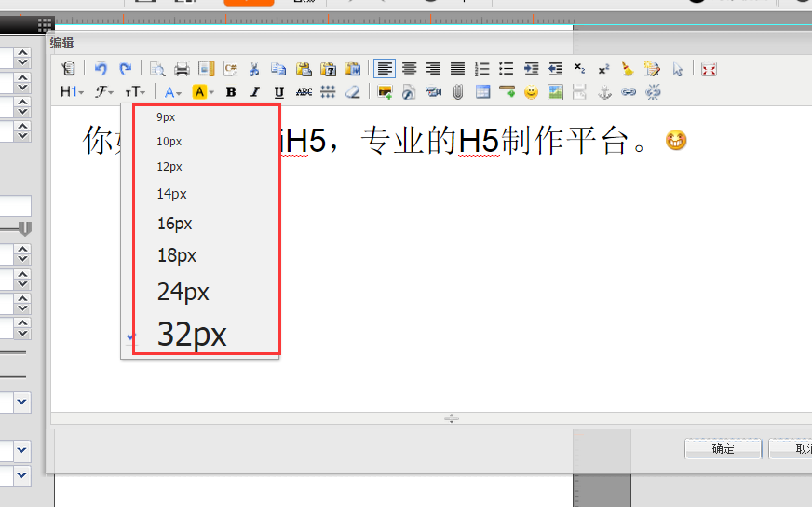Apply superscript formatting

(x=603, y=68)
